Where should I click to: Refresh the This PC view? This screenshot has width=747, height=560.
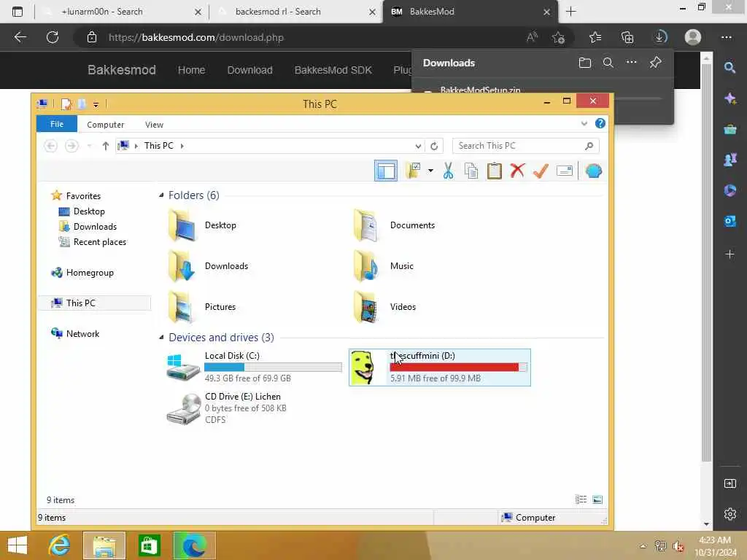click(x=434, y=146)
